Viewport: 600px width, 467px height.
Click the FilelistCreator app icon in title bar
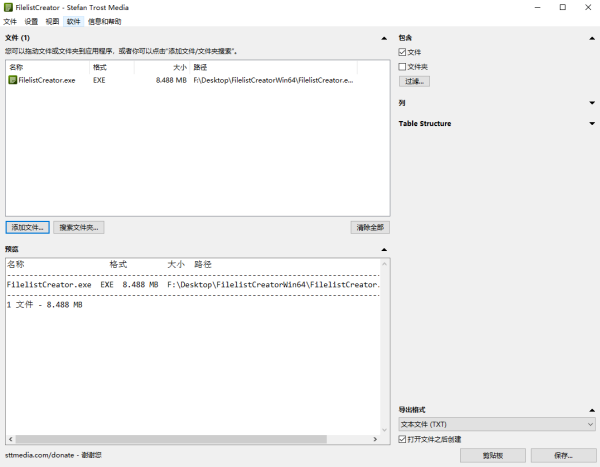pyautogui.click(x=8, y=7)
